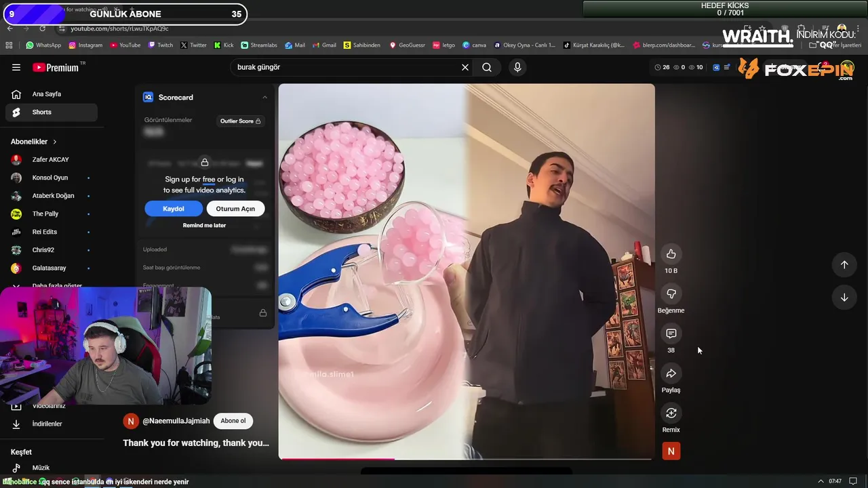Open Zafer AKCAY subscription channel
The height and width of the screenshot is (488, 868).
pyautogui.click(x=52, y=159)
